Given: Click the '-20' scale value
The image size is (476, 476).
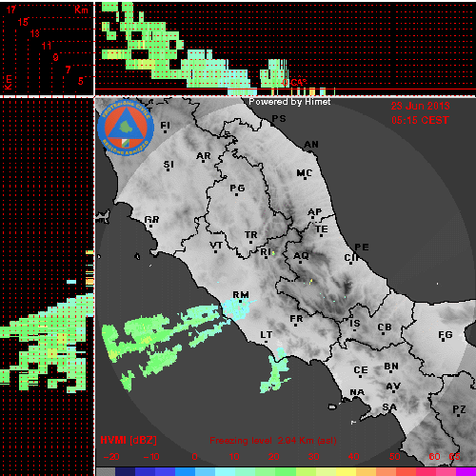Looking at the screenshot, I should point(111,457).
